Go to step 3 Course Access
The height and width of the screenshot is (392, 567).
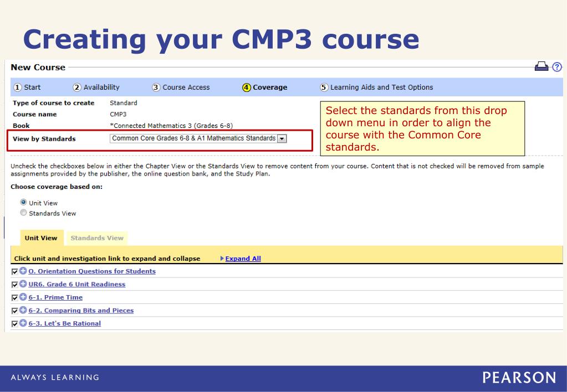(181, 87)
